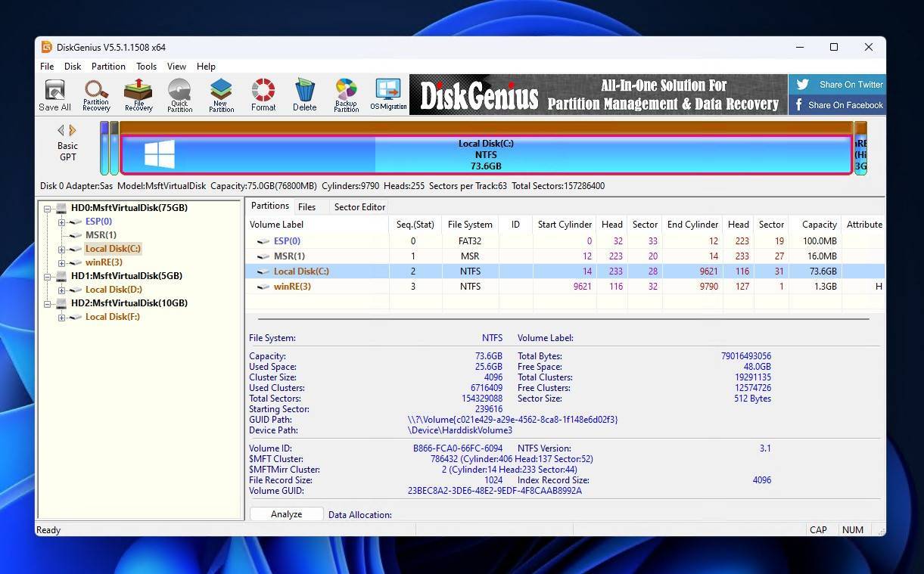Start the OS Migration tool
Image resolution: width=924 pixels, height=574 pixels.
[x=388, y=95]
